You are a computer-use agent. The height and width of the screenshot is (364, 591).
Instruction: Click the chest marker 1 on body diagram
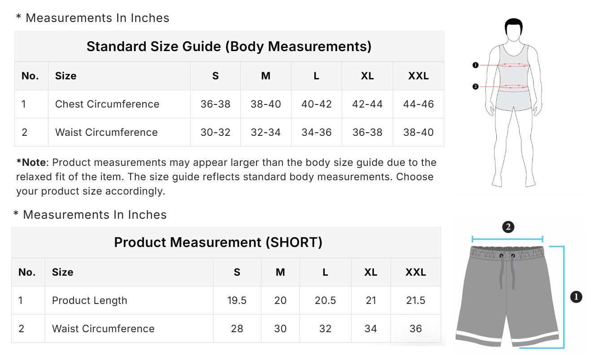tap(476, 65)
